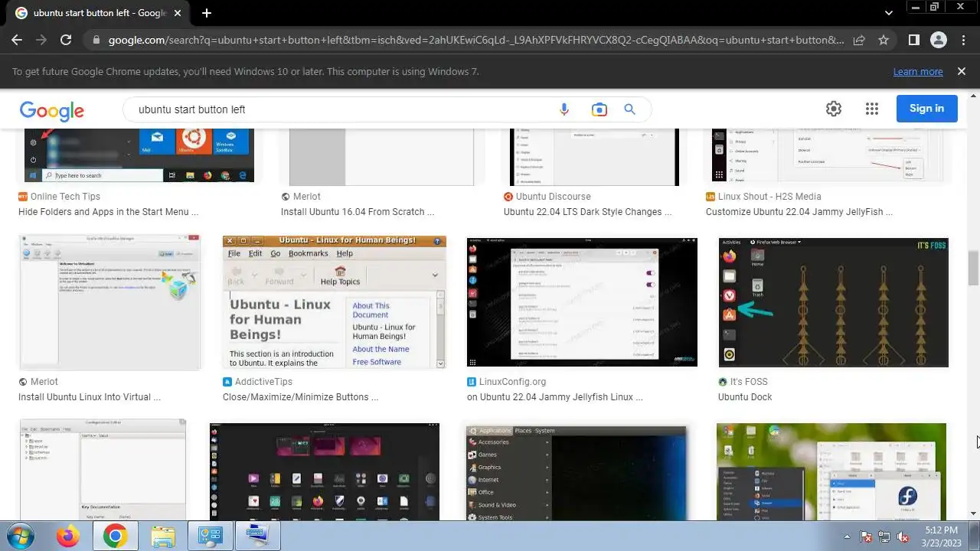Screen dimensions: 980x551
Task: Open the Fedora desktop thumbnail
Action: tap(831, 471)
